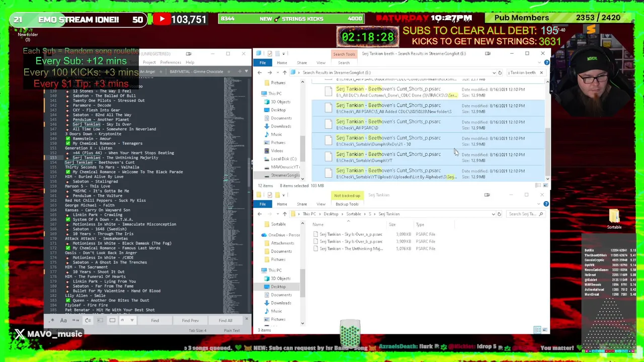Go up one level in Serj Tankian window
This screenshot has height=362, width=644.
(284, 214)
